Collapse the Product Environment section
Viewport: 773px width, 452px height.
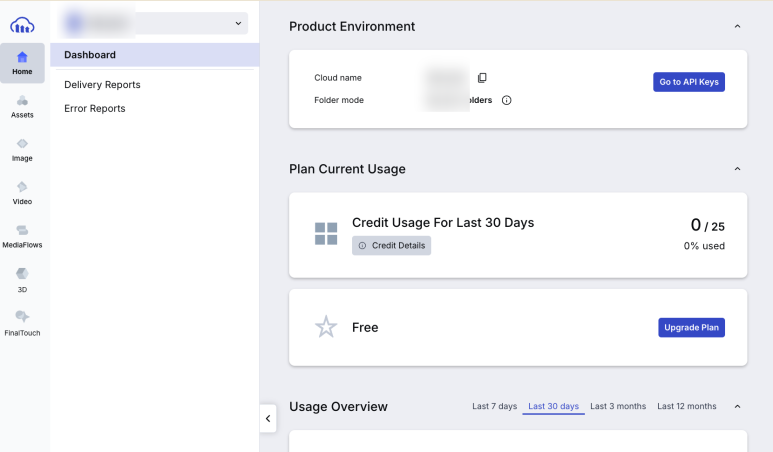click(x=737, y=26)
